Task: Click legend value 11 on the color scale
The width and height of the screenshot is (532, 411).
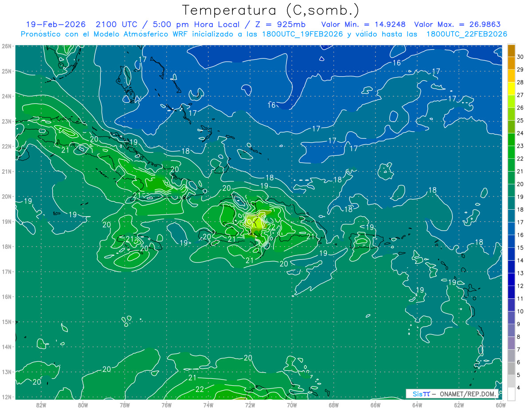Action: (520, 298)
